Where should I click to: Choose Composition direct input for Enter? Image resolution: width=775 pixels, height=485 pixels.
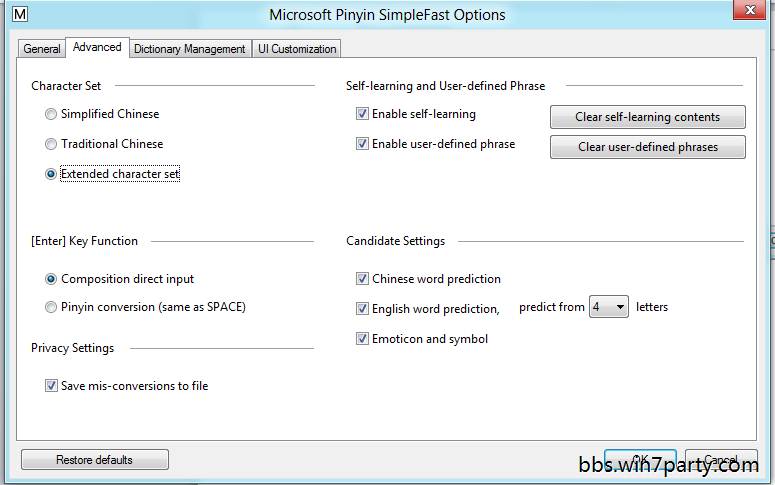tap(51, 279)
